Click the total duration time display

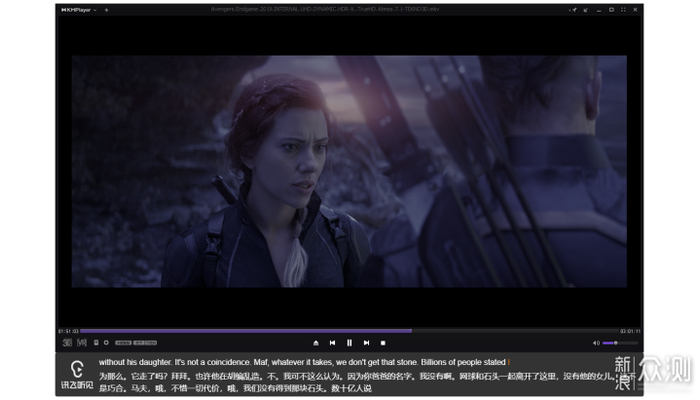[630, 331]
